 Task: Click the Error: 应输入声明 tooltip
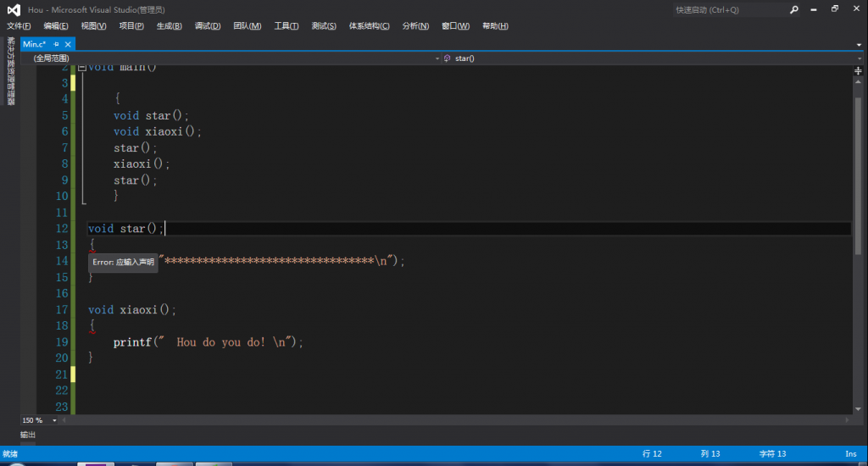pos(123,263)
